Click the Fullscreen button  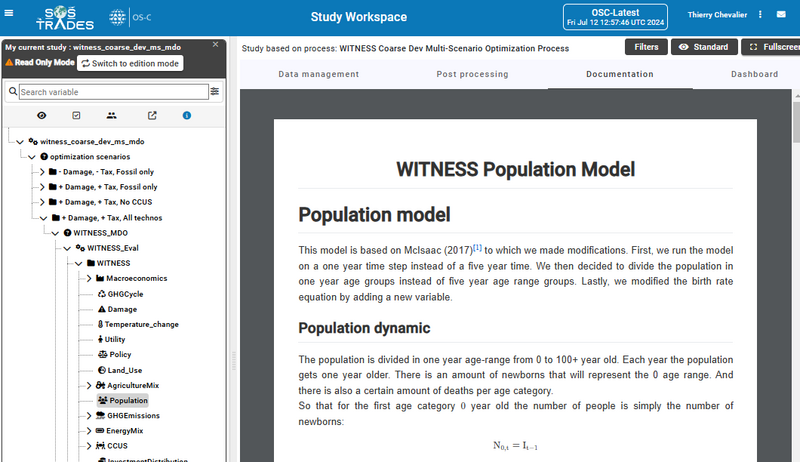tap(771, 47)
